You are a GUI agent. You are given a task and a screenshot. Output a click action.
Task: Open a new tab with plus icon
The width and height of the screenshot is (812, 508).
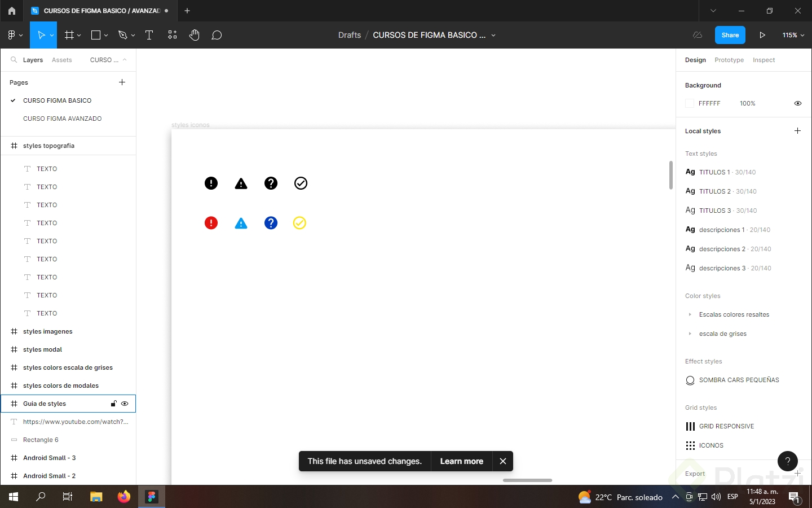click(x=187, y=11)
